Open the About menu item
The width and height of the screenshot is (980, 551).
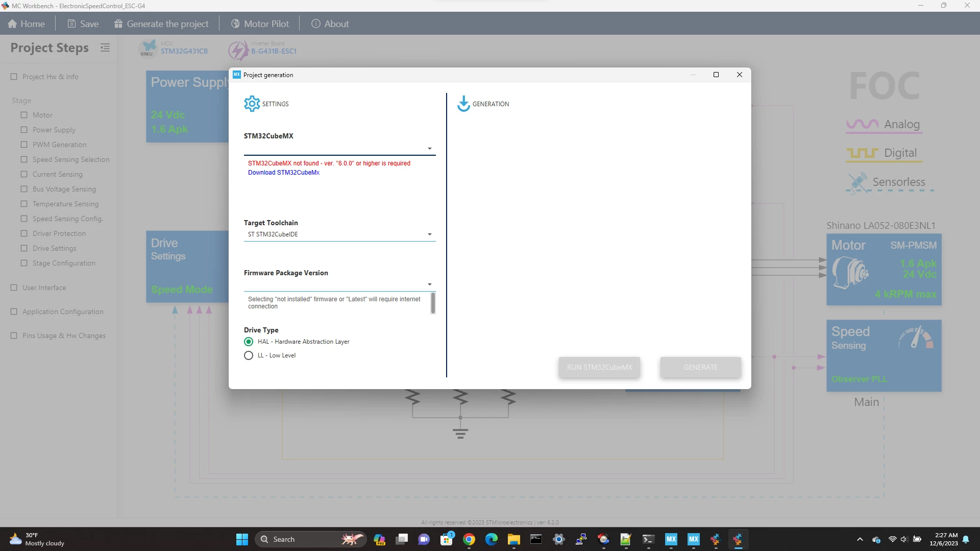coord(330,24)
